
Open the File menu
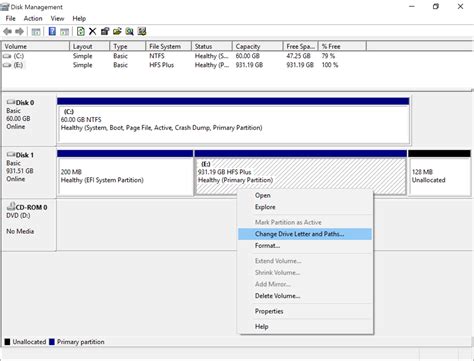point(10,18)
